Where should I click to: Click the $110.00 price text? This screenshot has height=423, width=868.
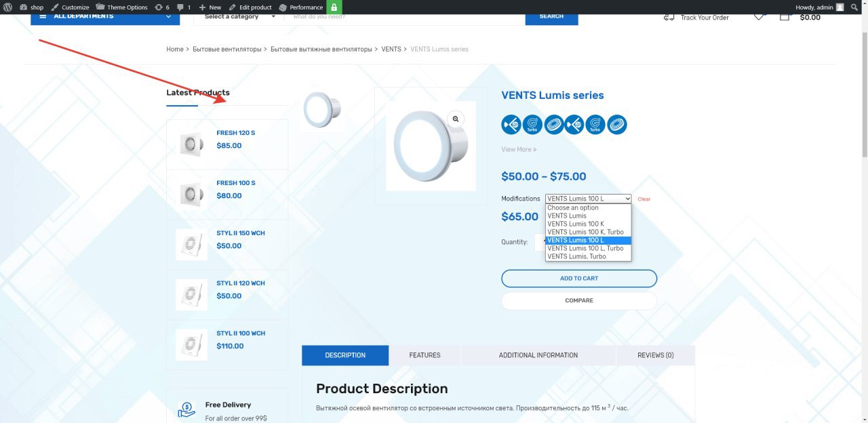[230, 346]
